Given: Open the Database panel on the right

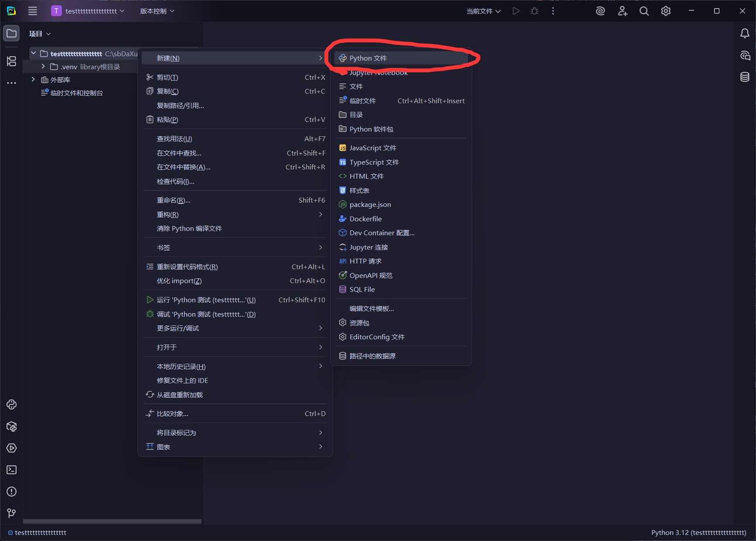Looking at the screenshot, I should tap(745, 77).
